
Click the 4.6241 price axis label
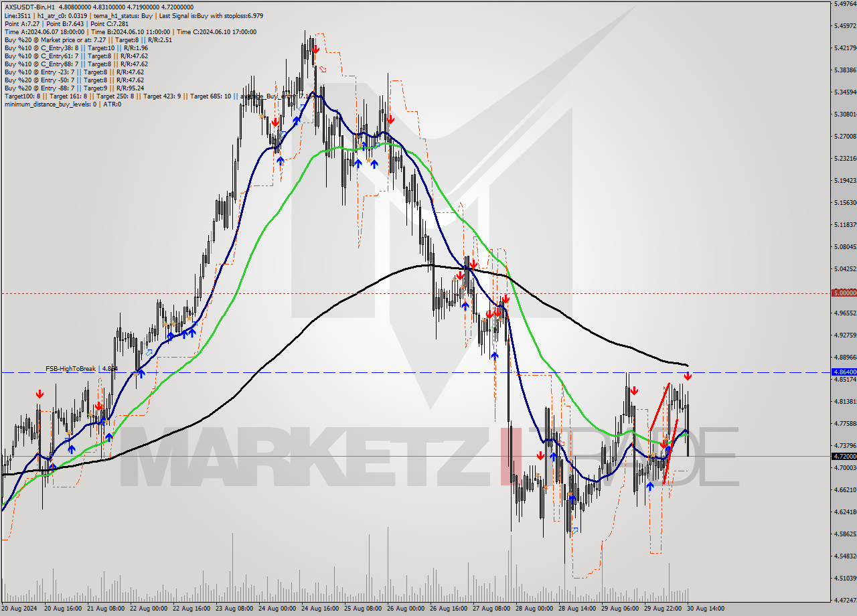[845, 512]
